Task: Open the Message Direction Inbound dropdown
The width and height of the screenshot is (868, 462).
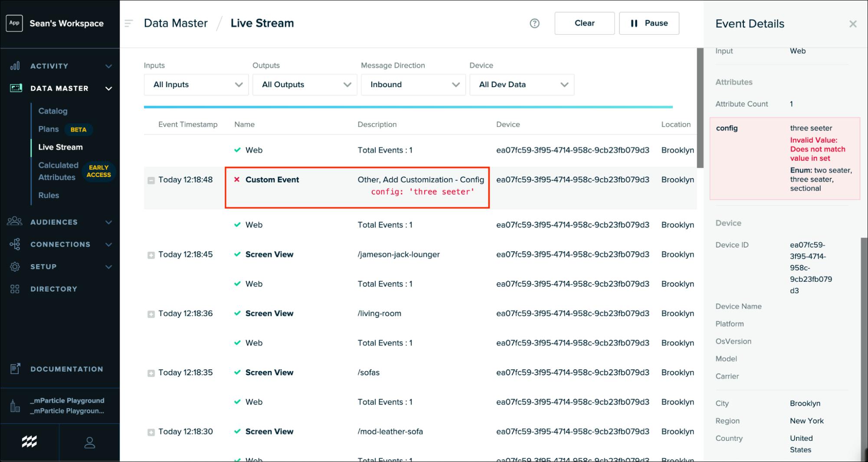Action: [x=413, y=85]
